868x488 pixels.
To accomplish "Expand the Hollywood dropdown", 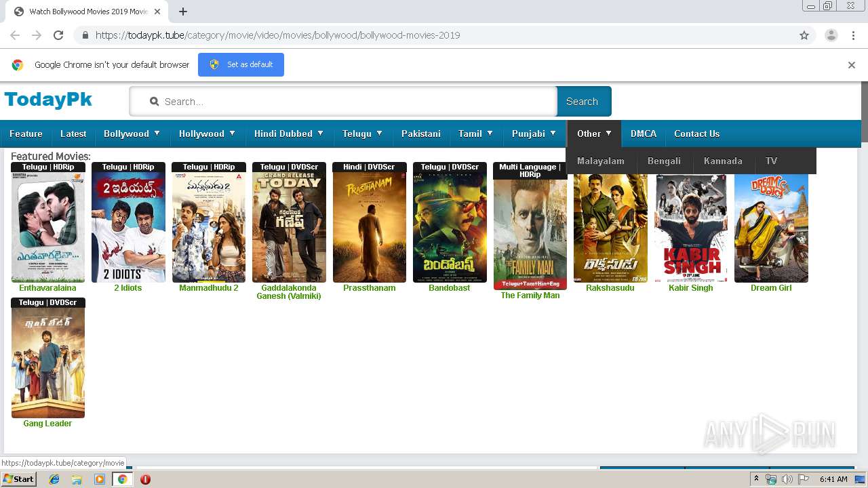I will 207,134.
